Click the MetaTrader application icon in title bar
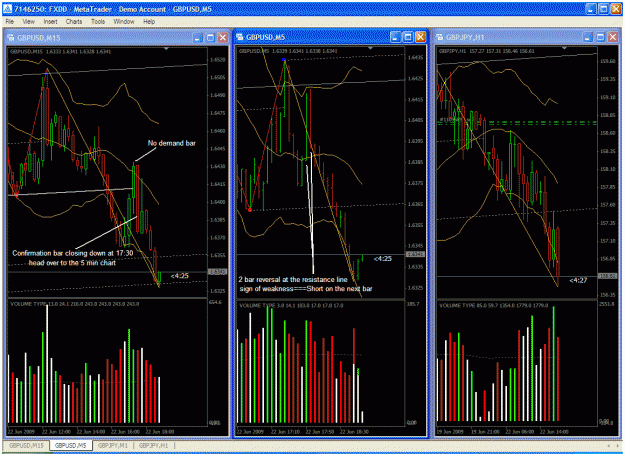The height and width of the screenshot is (454, 625). 7,9
